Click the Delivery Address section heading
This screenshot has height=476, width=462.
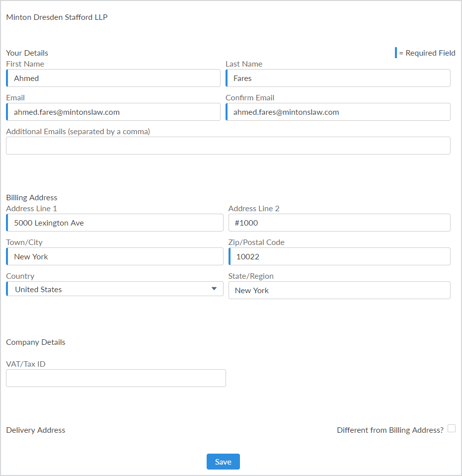click(x=36, y=430)
